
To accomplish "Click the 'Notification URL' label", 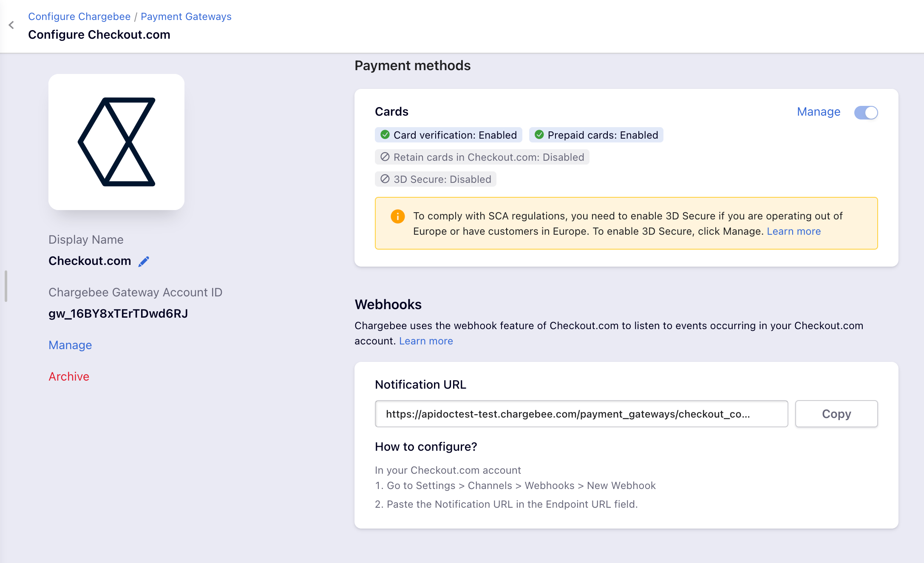I will tap(420, 384).
